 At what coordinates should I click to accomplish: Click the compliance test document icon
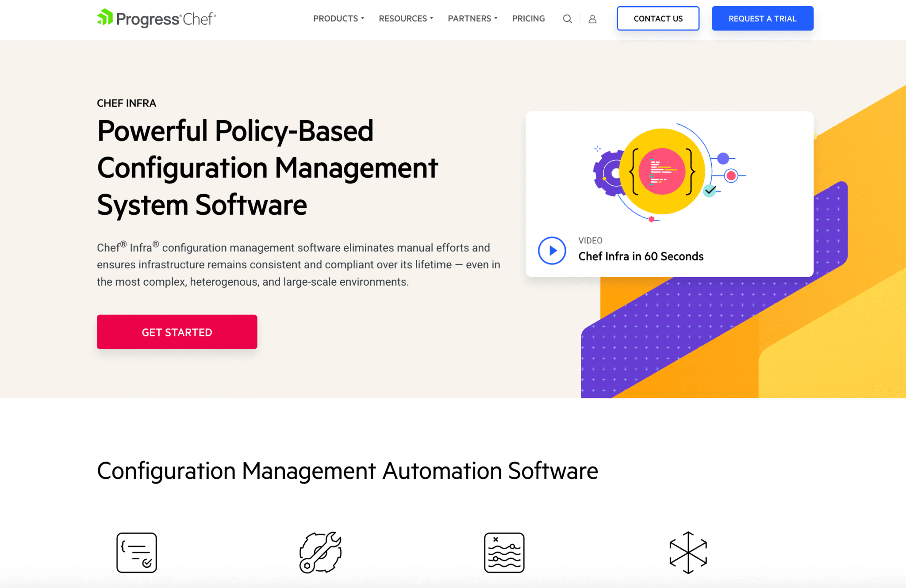click(x=504, y=552)
